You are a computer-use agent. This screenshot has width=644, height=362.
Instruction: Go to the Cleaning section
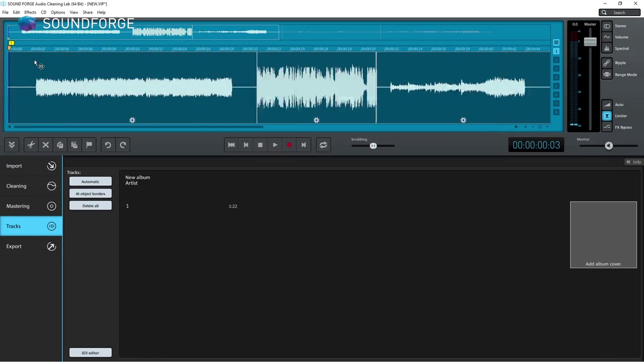[x=31, y=186]
